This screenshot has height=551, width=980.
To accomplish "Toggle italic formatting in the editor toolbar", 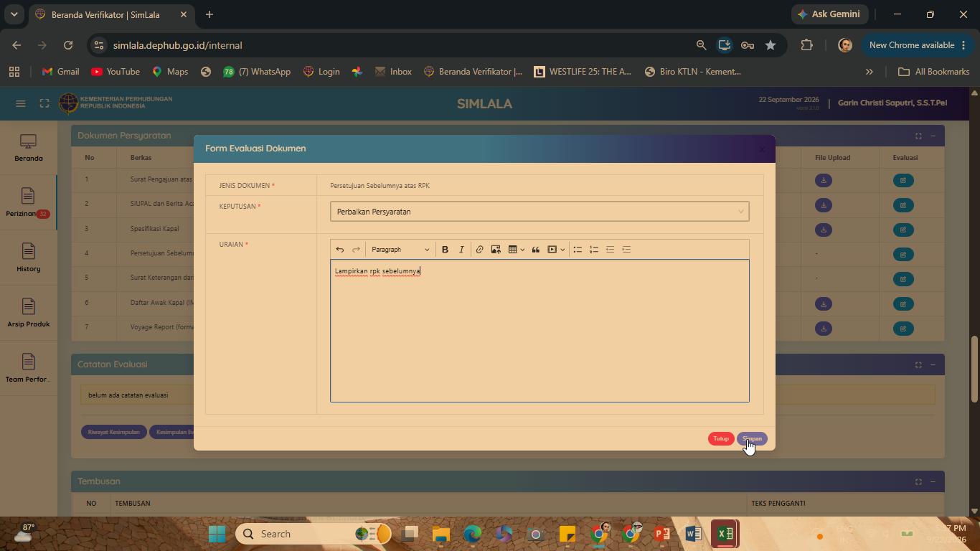I will 461,250.
